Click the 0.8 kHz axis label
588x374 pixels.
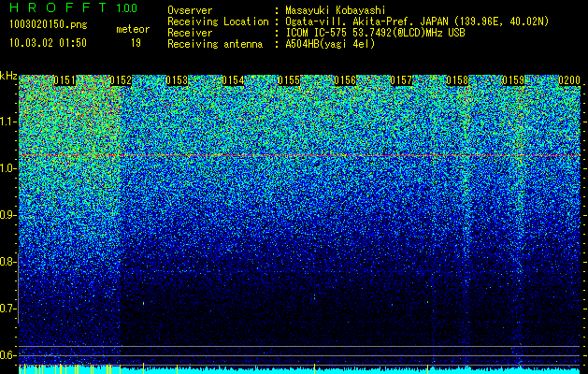8,262
